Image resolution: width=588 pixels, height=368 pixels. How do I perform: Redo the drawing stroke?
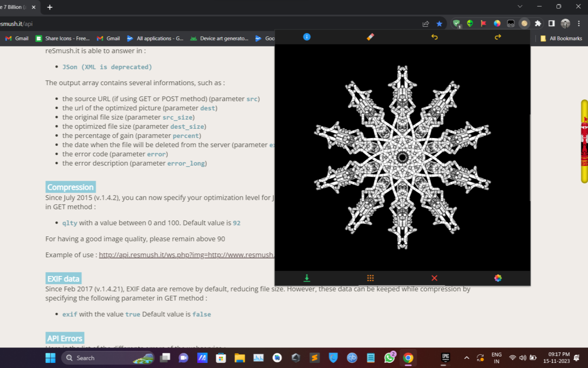498,37
